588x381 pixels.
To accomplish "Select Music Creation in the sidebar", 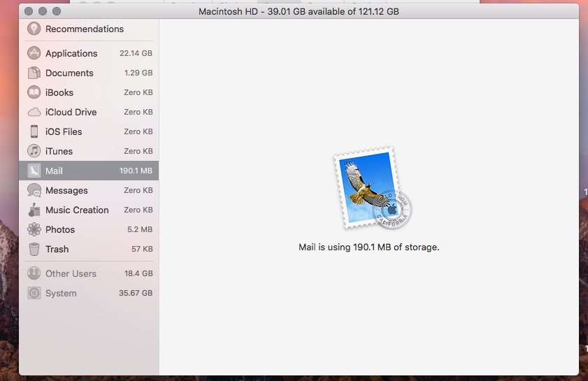I will pyautogui.click(x=89, y=210).
